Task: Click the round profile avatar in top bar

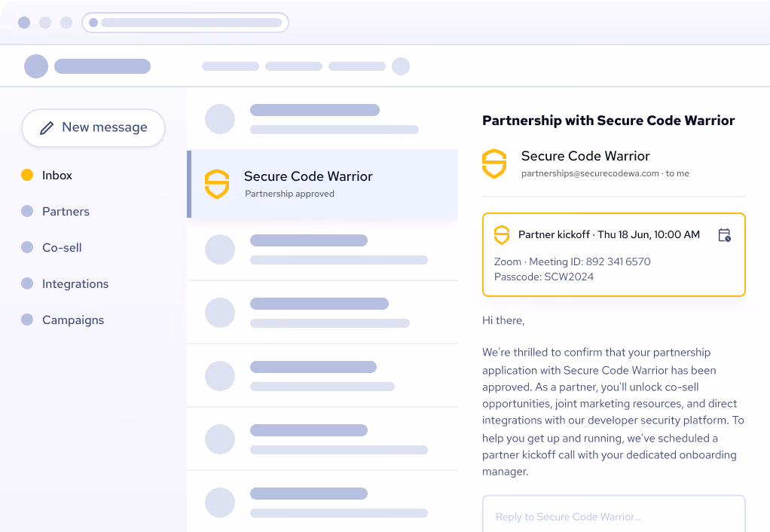Action: coord(36,66)
